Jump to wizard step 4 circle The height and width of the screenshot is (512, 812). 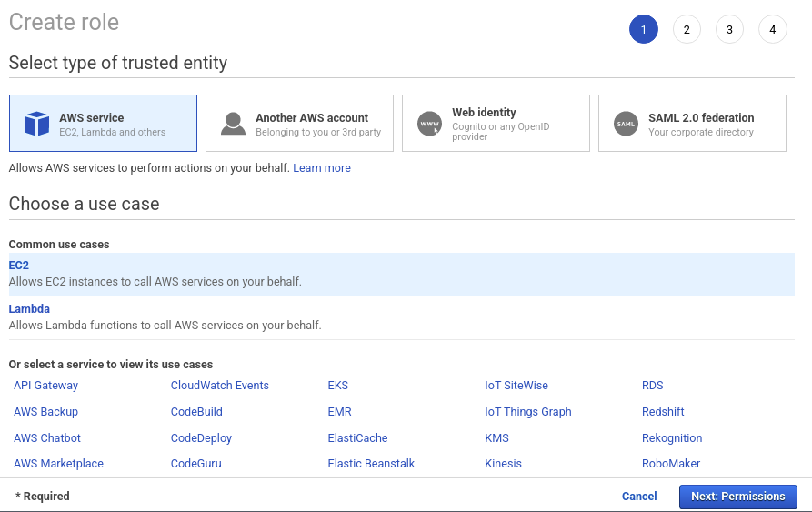[773, 29]
